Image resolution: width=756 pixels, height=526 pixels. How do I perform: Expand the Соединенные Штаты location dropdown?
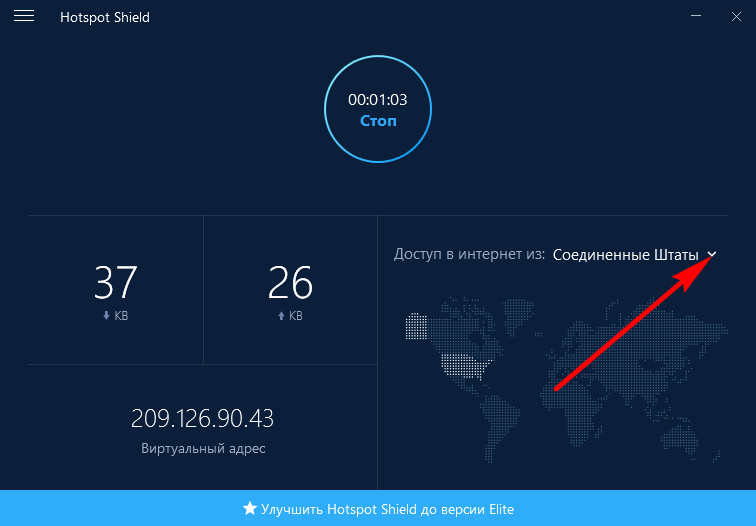click(x=634, y=255)
